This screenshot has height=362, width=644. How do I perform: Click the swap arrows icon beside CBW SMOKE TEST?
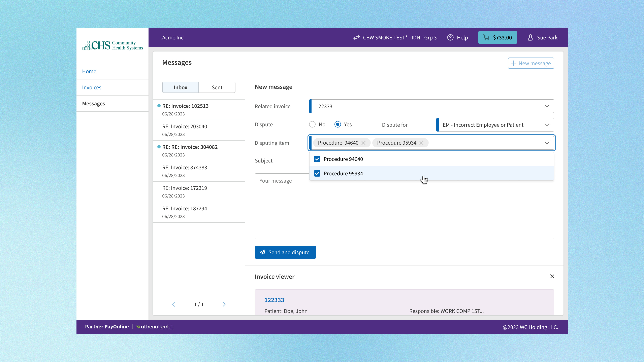pos(356,37)
